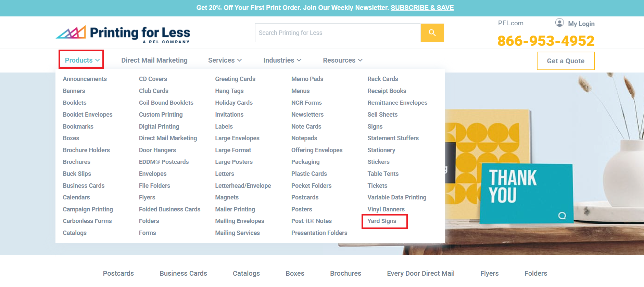Viewport: 644px width, 287px height.
Task: Call the 866-953-4952 phone number link
Action: [546, 41]
